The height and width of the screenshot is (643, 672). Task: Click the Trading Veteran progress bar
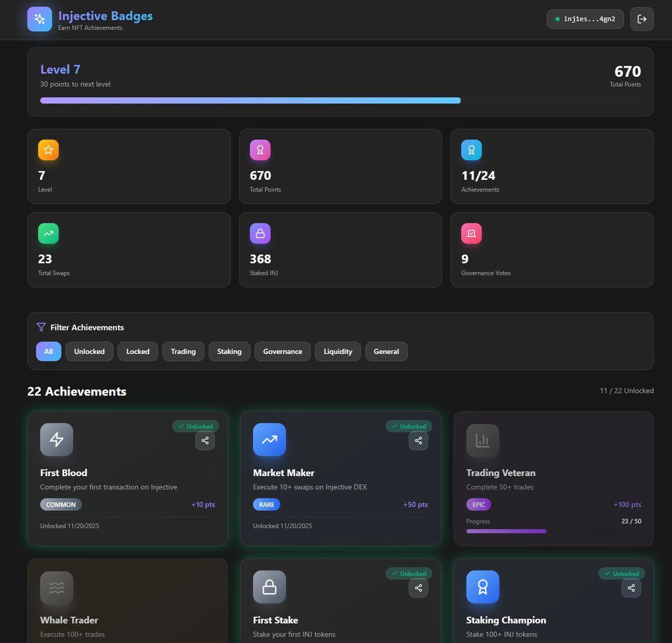(554, 531)
